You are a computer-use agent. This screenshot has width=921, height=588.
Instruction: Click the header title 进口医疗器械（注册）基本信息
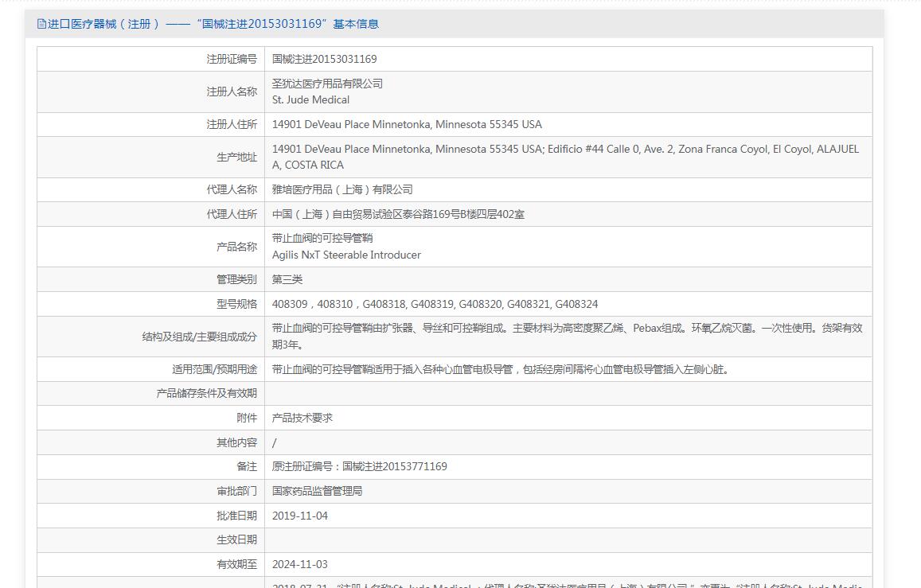click(213, 24)
